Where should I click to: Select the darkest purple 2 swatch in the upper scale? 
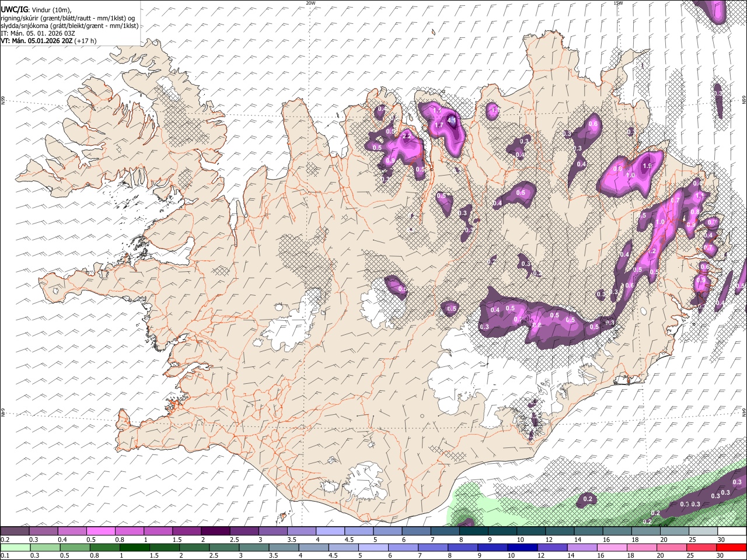215,531
